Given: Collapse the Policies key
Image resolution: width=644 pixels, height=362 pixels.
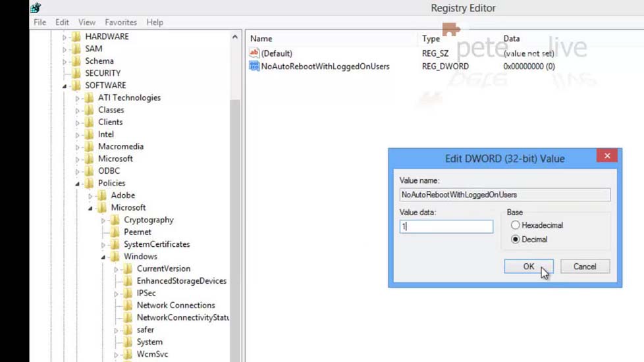Looking at the screenshot, I should tap(77, 184).
